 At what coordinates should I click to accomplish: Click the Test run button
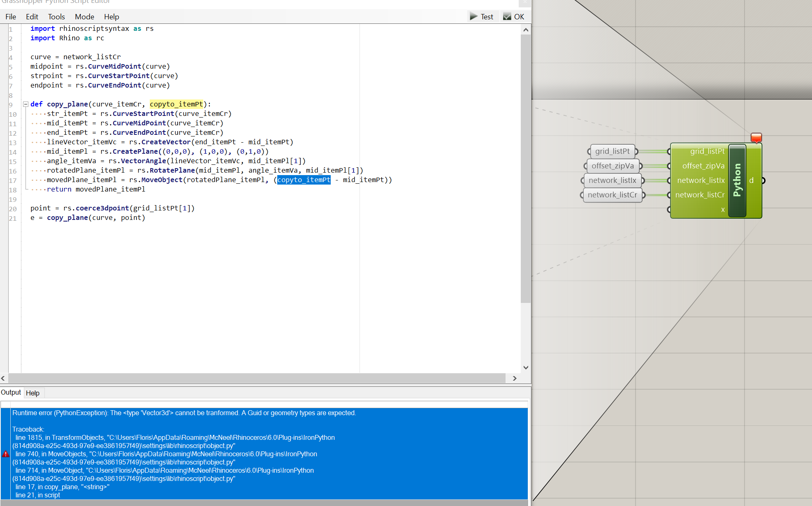[x=481, y=16]
